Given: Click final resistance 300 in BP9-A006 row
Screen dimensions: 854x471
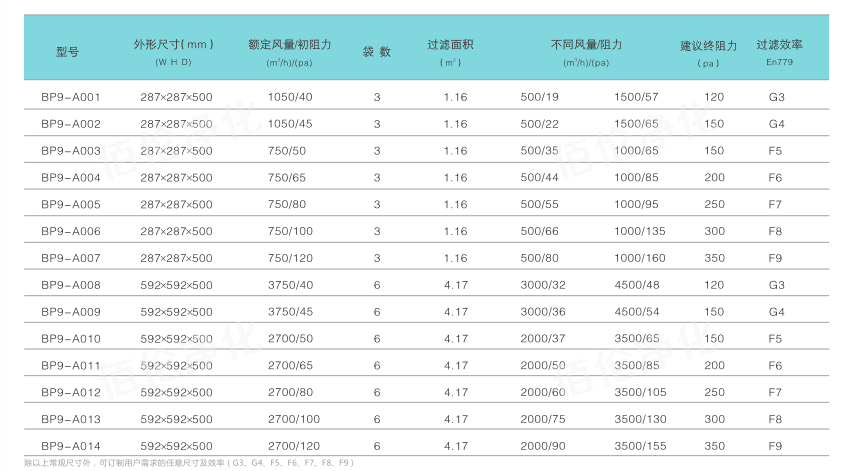Looking at the screenshot, I should pos(715,231).
